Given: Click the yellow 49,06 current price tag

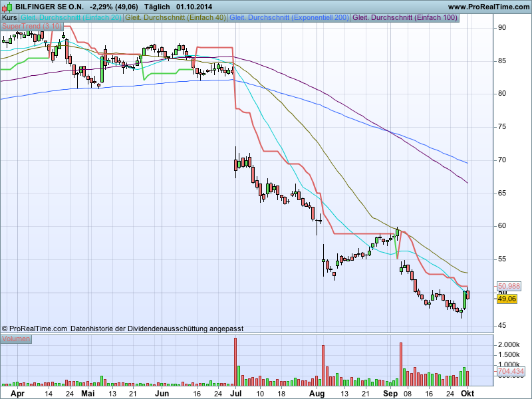Looking at the screenshot, I should pyautogui.click(x=507, y=299).
